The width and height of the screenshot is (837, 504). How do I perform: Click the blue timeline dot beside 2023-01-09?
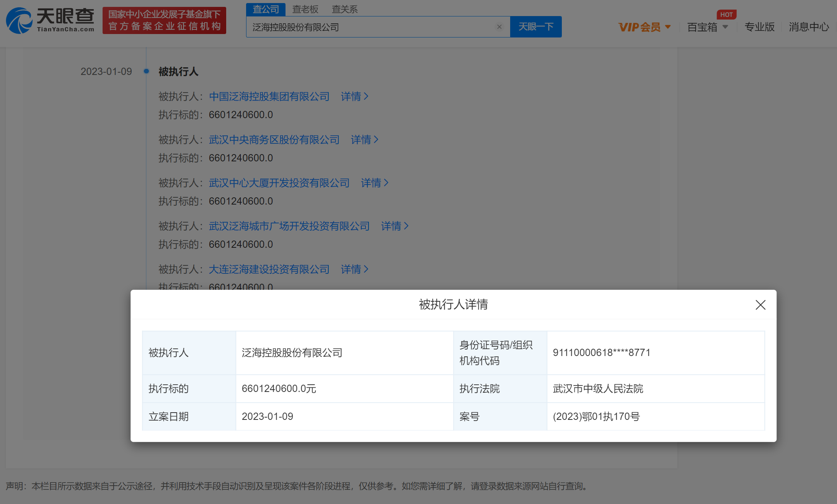[146, 71]
